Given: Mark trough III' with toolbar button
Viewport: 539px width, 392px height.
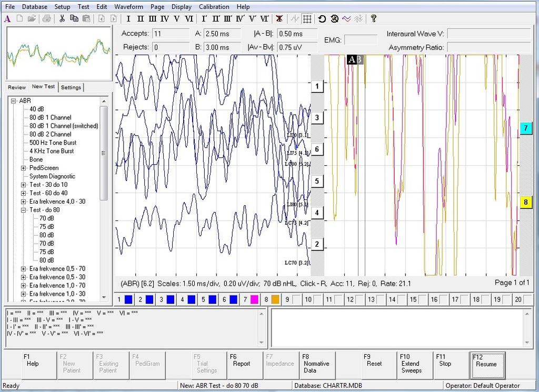Looking at the screenshot, I should click(x=228, y=18).
